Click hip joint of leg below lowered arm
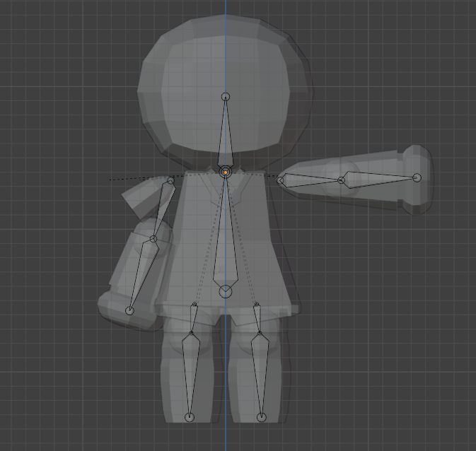Screen dimensions: 476x451 pos(195,304)
